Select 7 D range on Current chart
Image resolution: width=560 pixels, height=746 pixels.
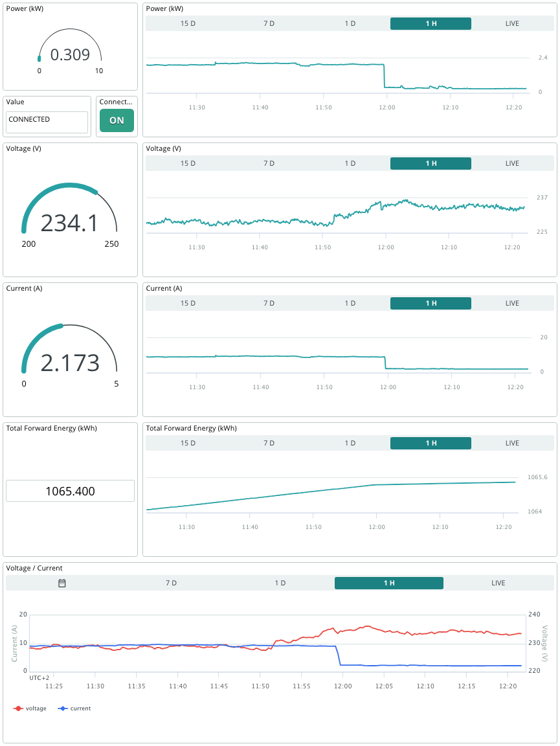click(x=269, y=303)
